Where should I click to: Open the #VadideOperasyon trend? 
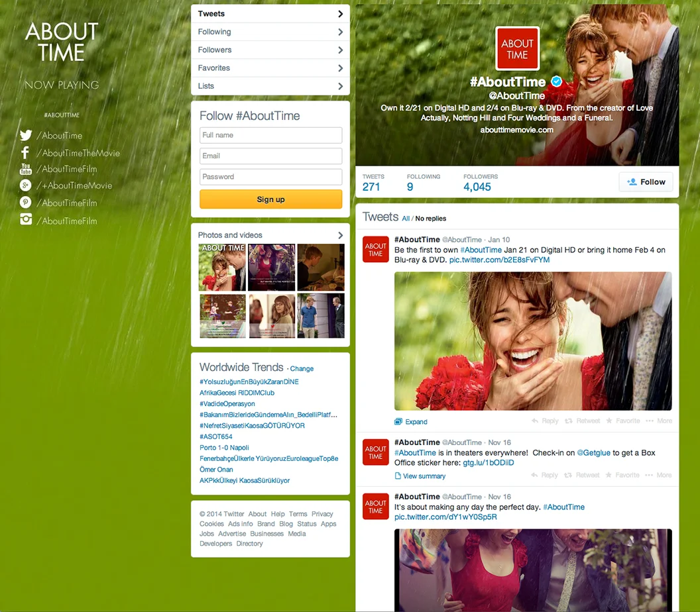[227, 403]
